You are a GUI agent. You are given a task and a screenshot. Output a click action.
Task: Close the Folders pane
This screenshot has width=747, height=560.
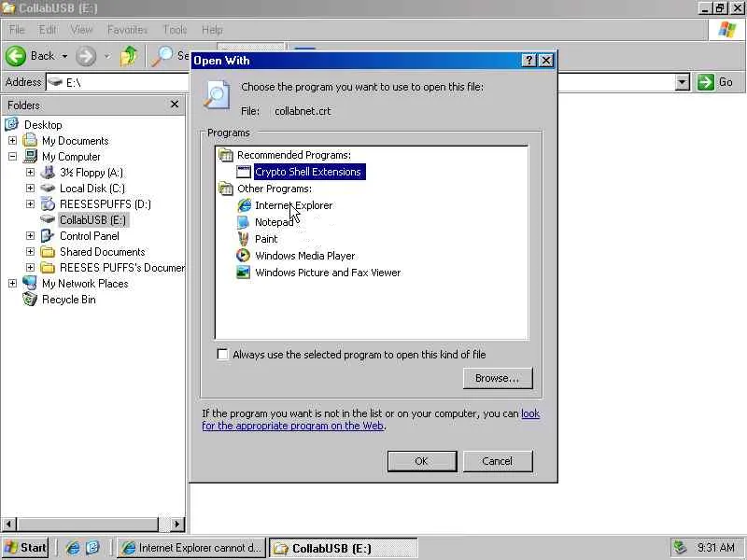[x=175, y=105]
